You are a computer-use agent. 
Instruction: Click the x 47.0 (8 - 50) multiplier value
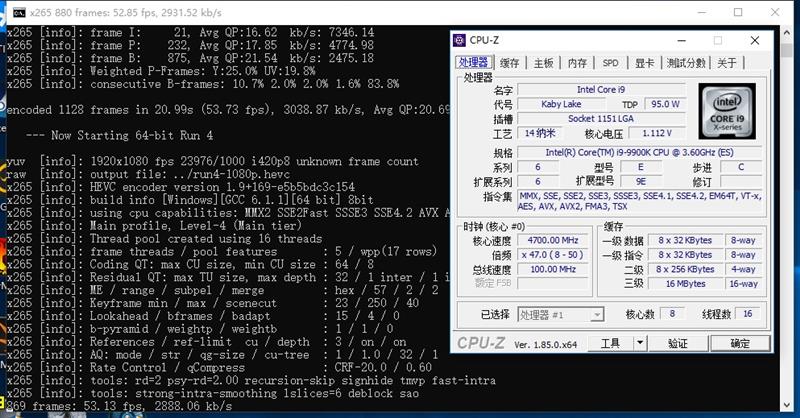click(553, 255)
